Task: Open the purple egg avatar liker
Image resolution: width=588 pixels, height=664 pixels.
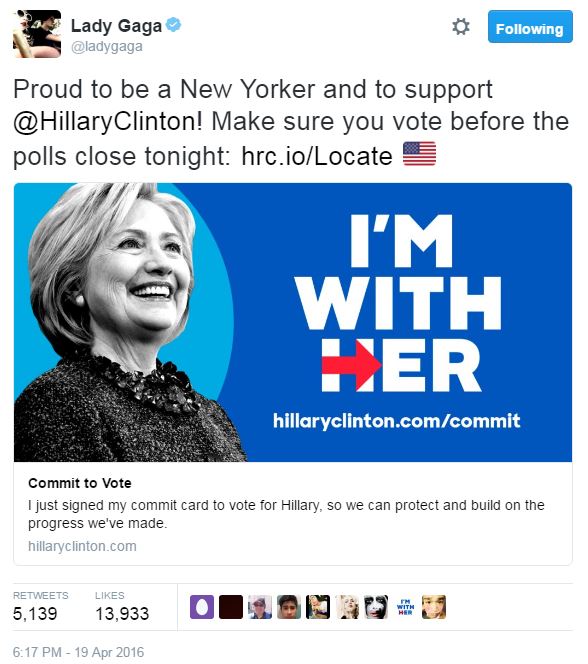Action: (202, 607)
